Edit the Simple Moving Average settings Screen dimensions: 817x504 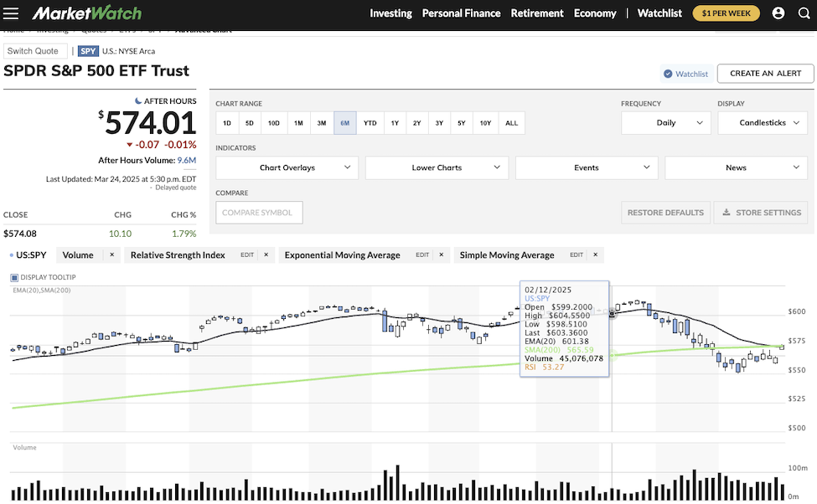(577, 255)
